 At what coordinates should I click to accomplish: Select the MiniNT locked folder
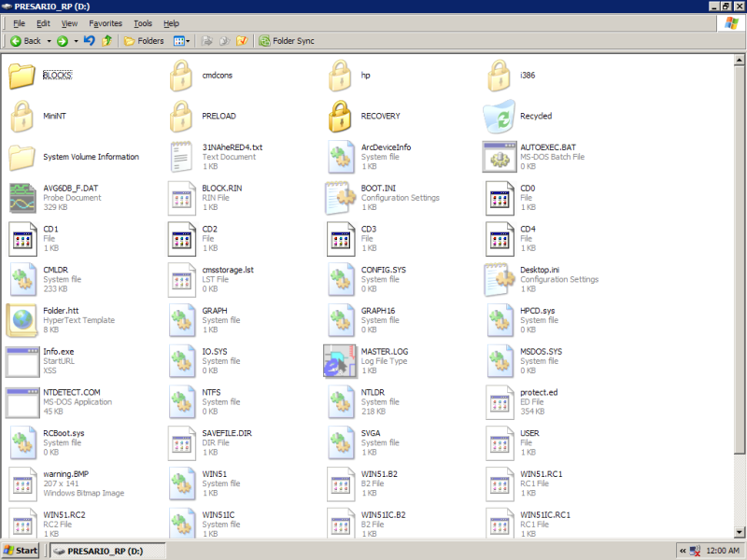[21, 116]
